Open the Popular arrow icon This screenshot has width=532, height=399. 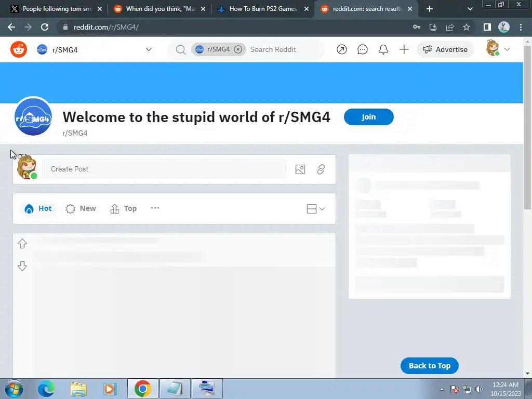342,49
